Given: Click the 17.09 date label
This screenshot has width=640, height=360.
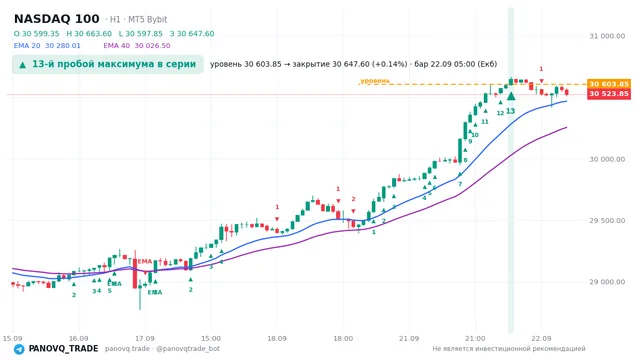Looking at the screenshot, I should (x=144, y=338).
